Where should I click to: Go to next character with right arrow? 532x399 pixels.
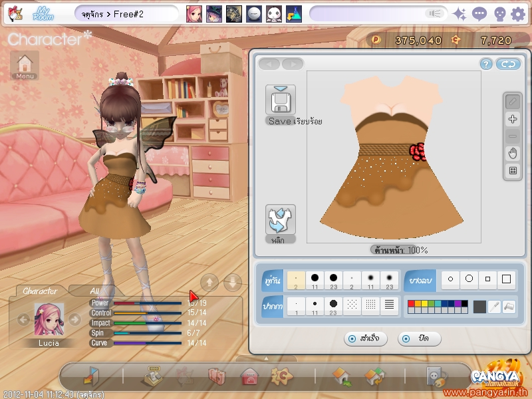point(74,319)
